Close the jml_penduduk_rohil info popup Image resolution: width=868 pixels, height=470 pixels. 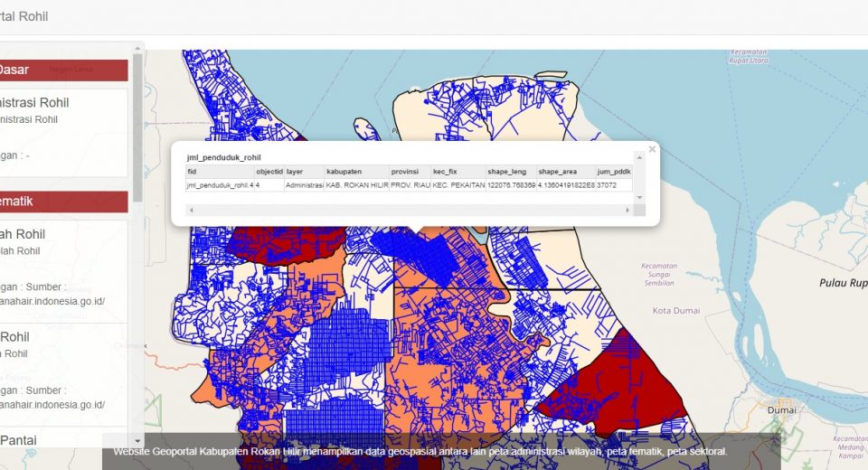coord(652,149)
